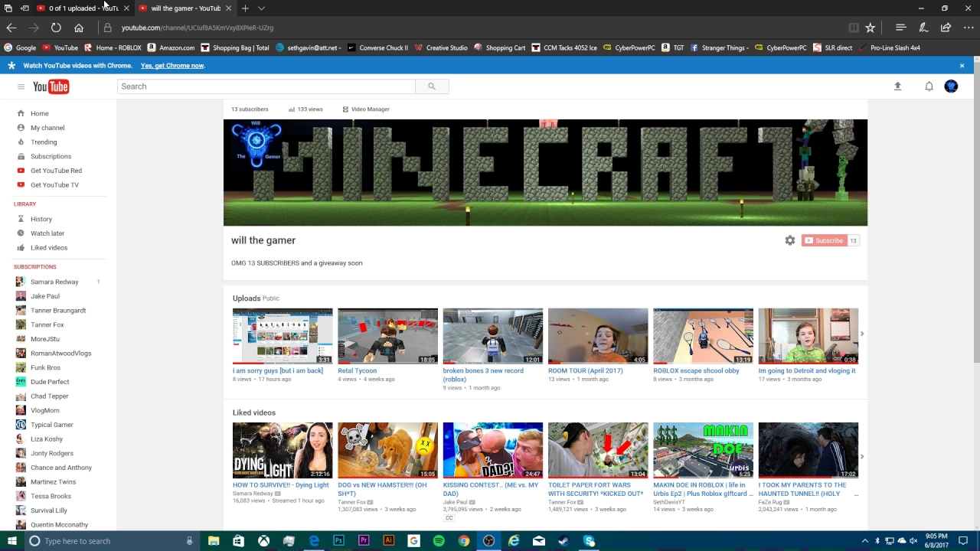Open Steam from the taskbar

(563, 541)
